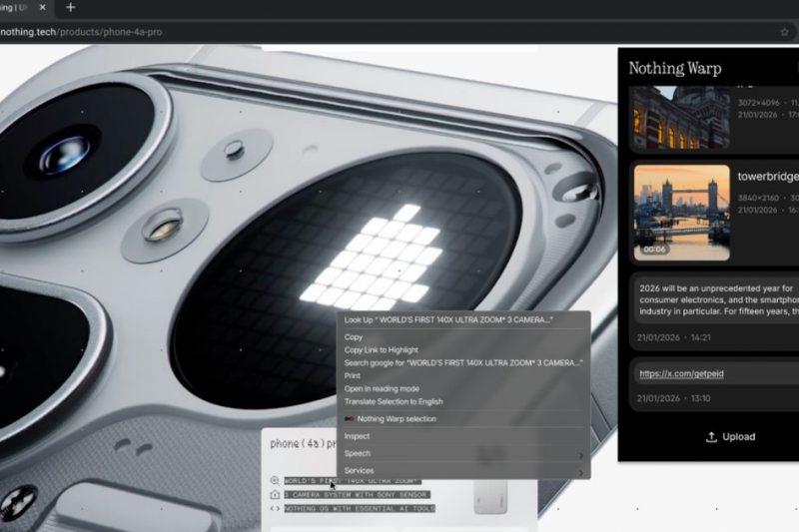Select Copy Link to Highlight
This screenshot has width=799, height=532.
coord(381,350)
